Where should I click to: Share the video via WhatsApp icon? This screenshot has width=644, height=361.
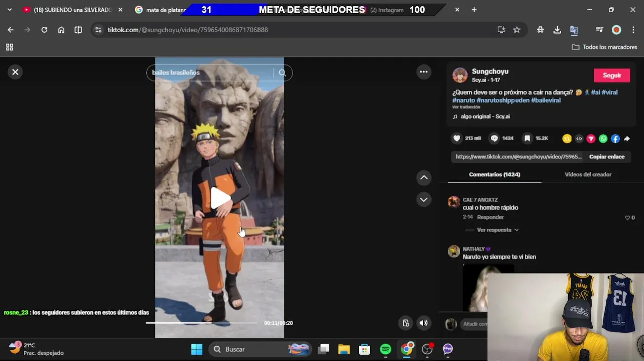603,139
